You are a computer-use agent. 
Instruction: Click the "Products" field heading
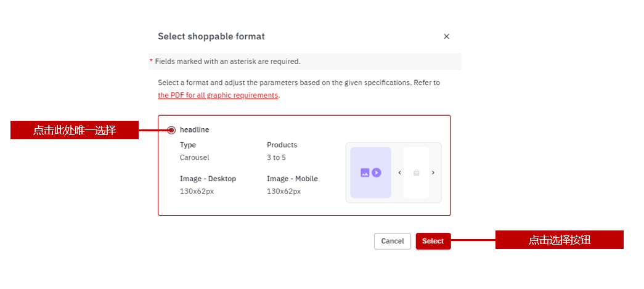[282, 145]
